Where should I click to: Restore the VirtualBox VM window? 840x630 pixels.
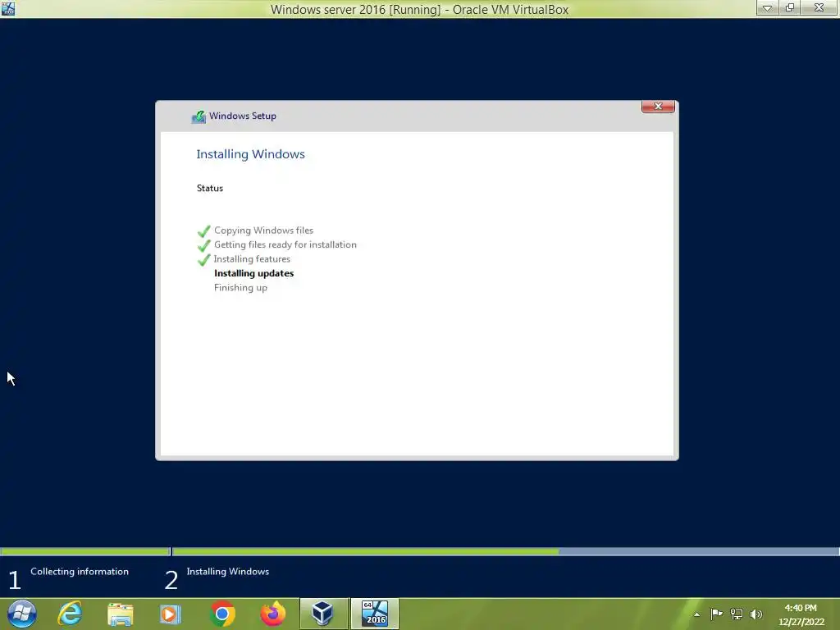790,7
